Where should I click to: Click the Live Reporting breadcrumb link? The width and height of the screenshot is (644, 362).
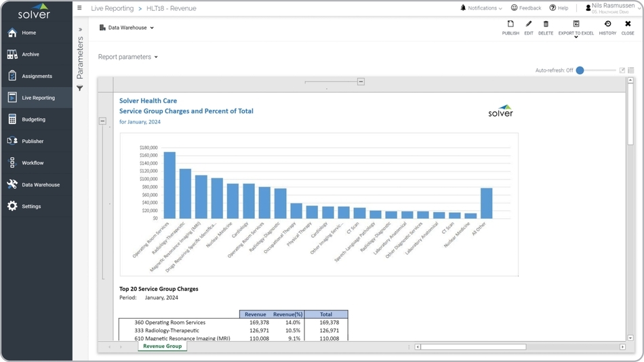(x=112, y=9)
